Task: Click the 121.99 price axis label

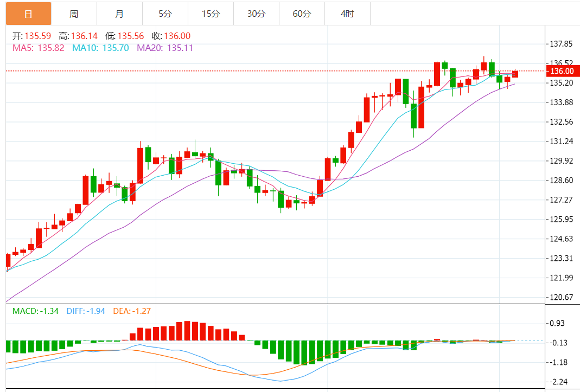Action: (561, 278)
